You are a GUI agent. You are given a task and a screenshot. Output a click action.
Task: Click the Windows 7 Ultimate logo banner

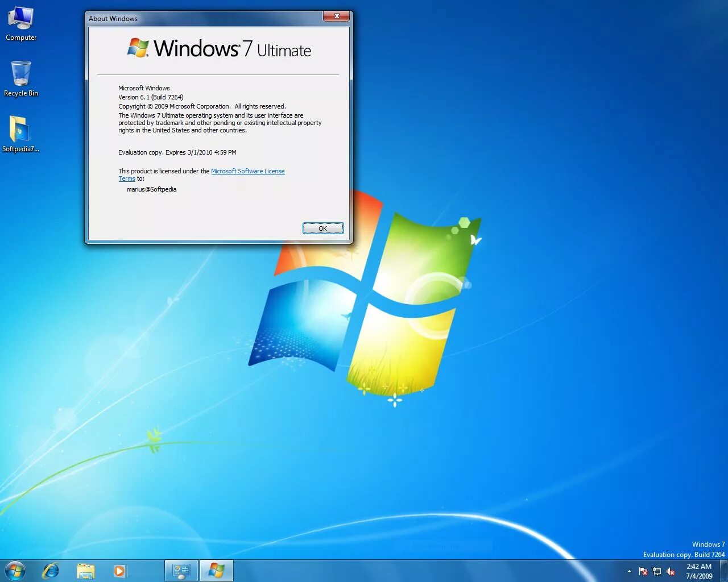[x=218, y=49]
